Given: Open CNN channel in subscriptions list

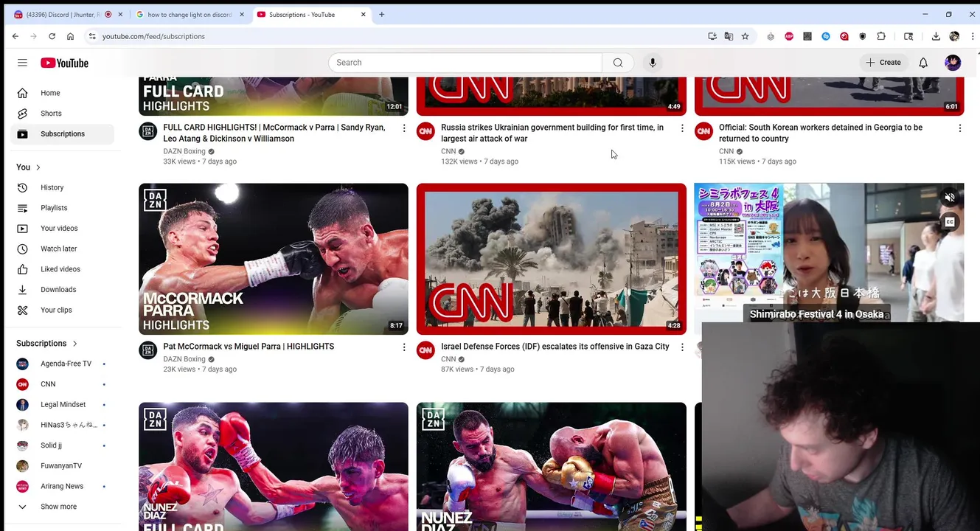Looking at the screenshot, I should (63, 384).
